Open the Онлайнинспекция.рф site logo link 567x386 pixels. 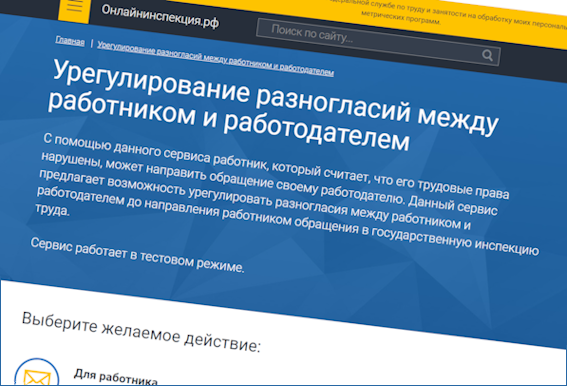(x=160, y=16)
